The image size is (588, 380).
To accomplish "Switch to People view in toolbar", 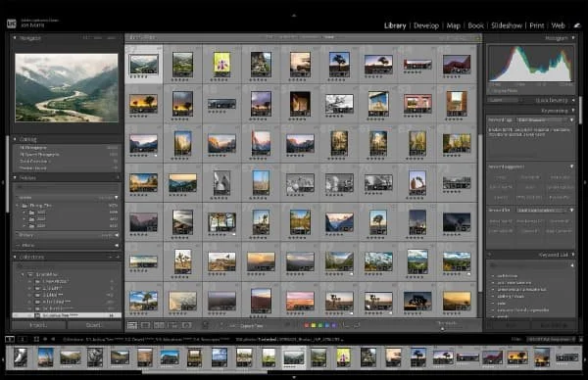I will pos(187,325).
